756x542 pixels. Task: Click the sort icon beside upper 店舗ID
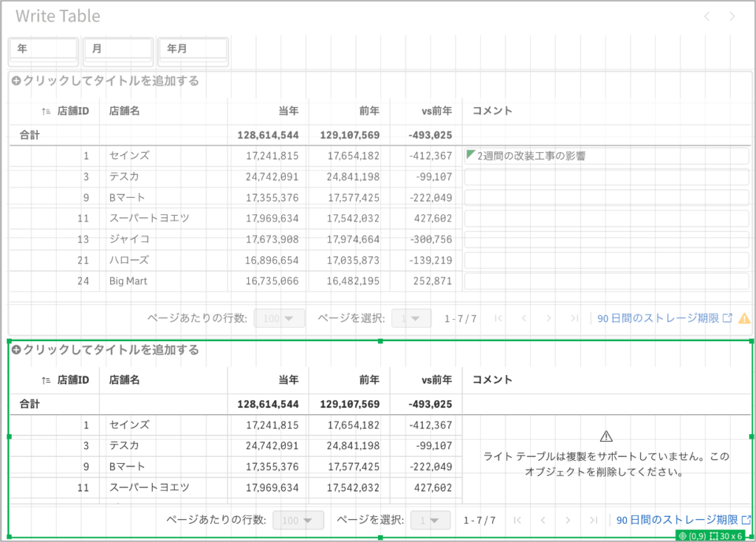(x=47, y=112)
